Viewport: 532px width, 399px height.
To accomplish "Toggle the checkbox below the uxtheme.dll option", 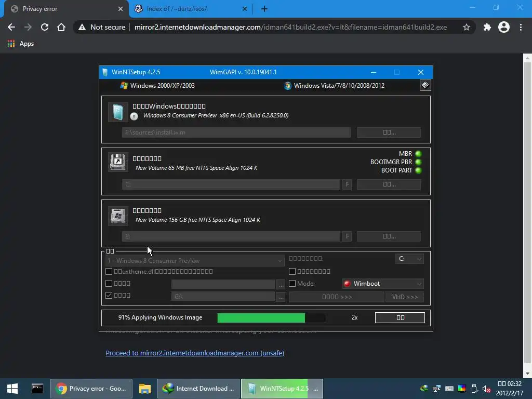I will (x=109, y=283).
